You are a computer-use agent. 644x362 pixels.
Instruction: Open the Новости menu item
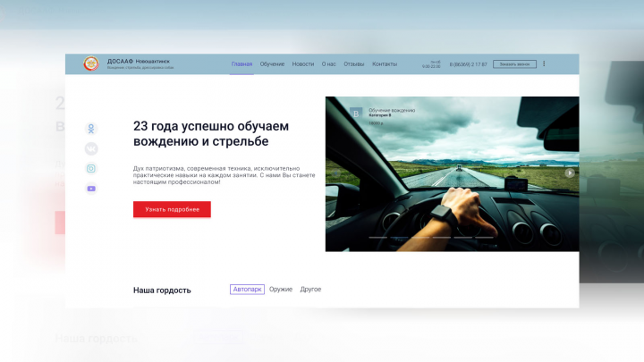[302, 64]
